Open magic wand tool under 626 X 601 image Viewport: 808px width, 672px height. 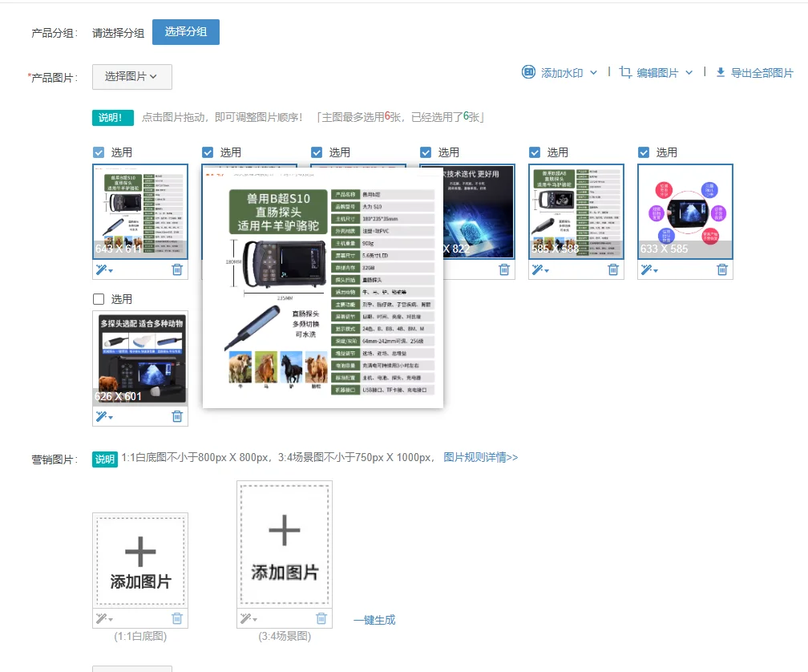tap(103, 416)
